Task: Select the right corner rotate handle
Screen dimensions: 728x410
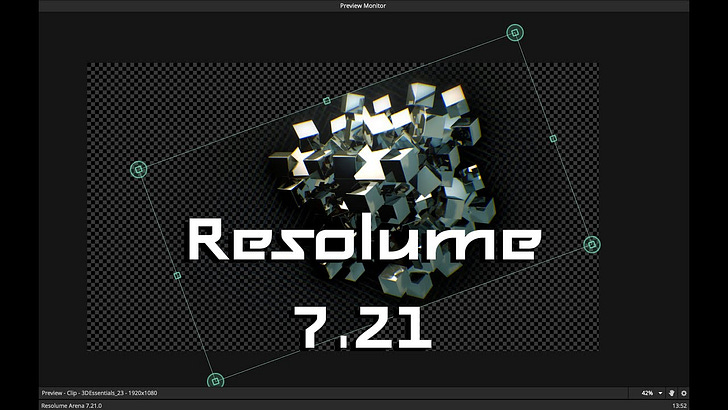Action: click(x=592, y=244)
